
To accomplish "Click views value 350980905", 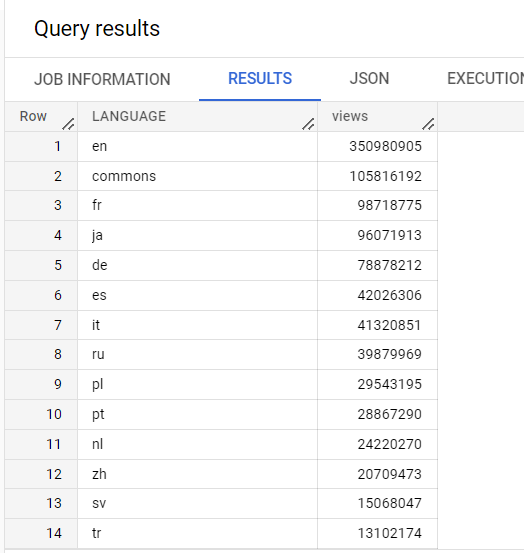I will 385,146.
